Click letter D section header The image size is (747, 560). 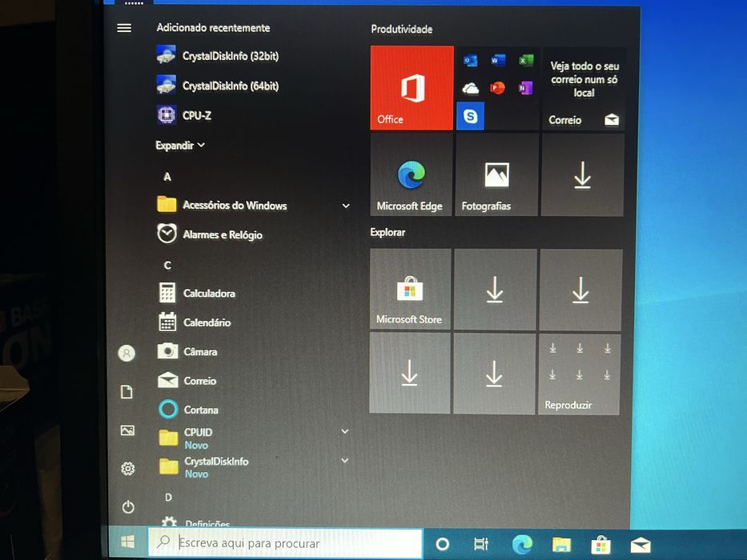[x=169, y=497]
